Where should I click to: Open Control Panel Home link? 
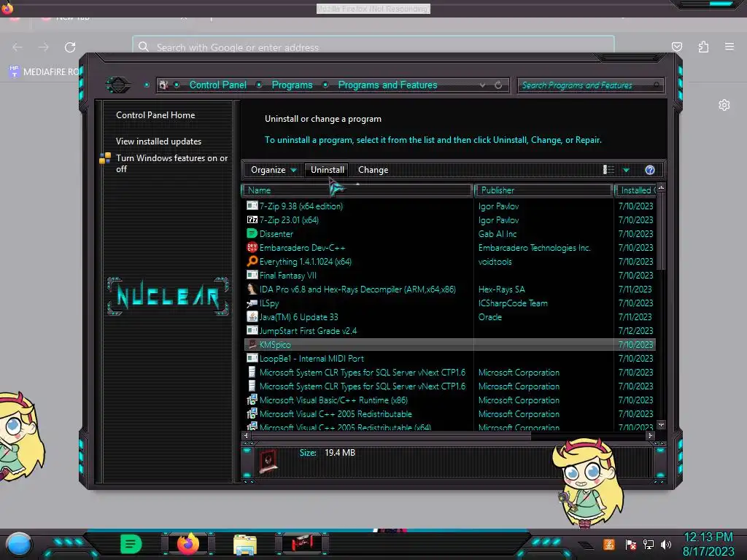pyautogui.click(x=155, y=115)
